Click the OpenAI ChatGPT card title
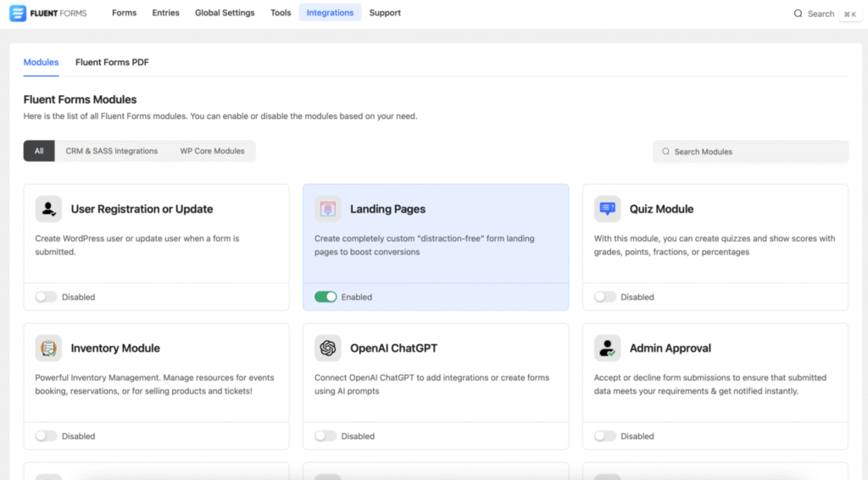This screenshot has height=480, width=868. point(393,348)
